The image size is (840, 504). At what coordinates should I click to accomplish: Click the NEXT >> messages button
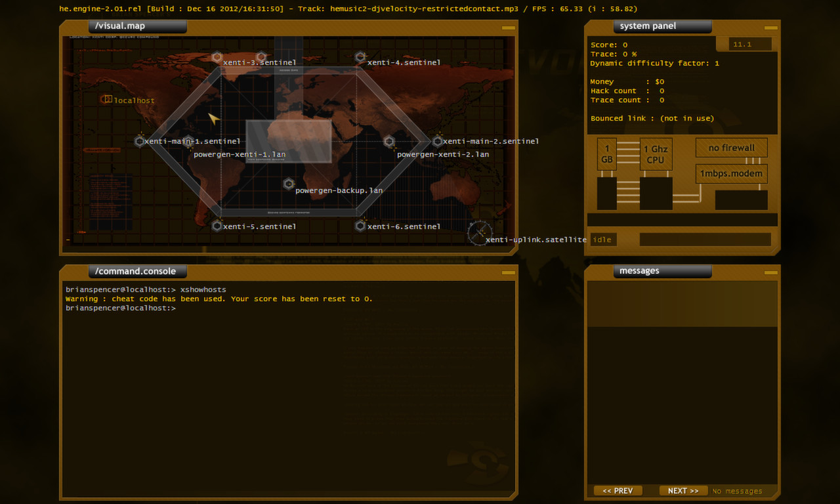tap(683, 490)
